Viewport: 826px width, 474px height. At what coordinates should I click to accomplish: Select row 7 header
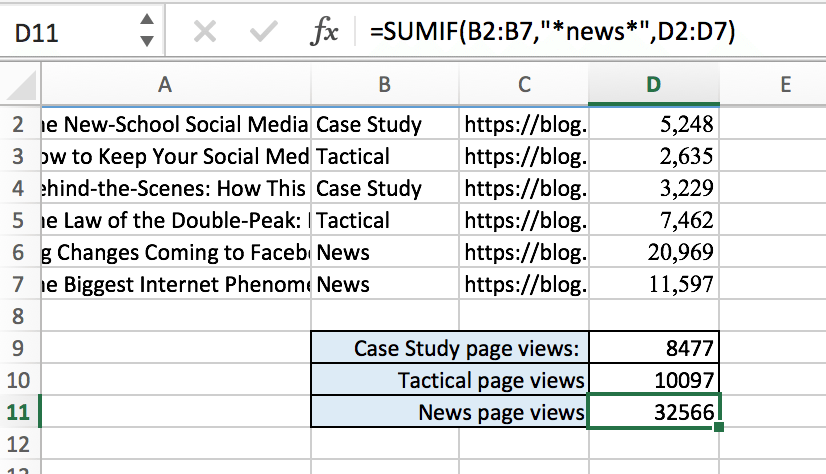coord(19,284)
